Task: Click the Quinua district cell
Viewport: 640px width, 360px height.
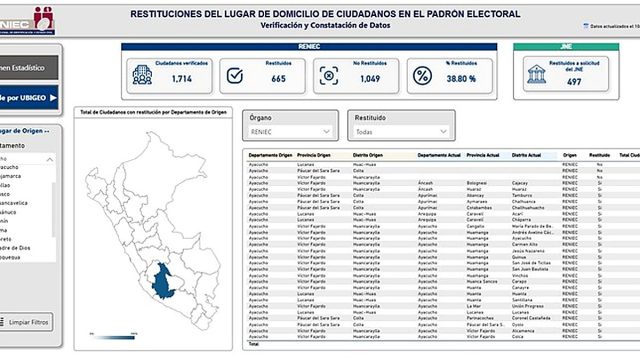Action: [x=519, y=257]
